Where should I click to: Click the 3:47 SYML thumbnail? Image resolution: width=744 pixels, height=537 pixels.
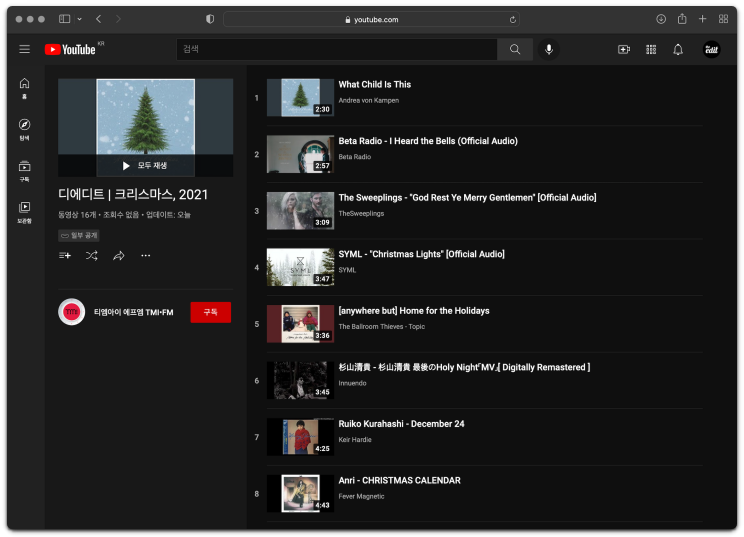coord(300,267)
